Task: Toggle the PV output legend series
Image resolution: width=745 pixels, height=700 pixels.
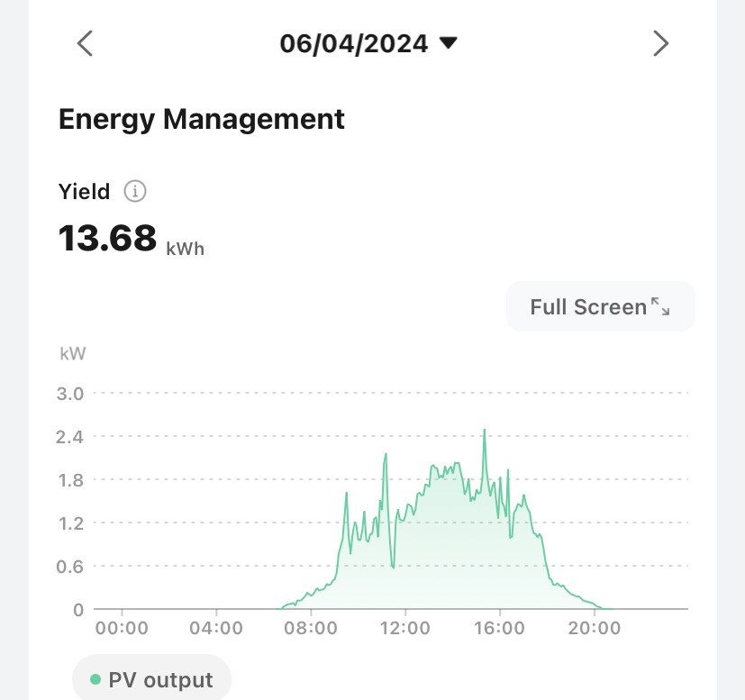Action: pyautogui.click(x=152, y=680)
